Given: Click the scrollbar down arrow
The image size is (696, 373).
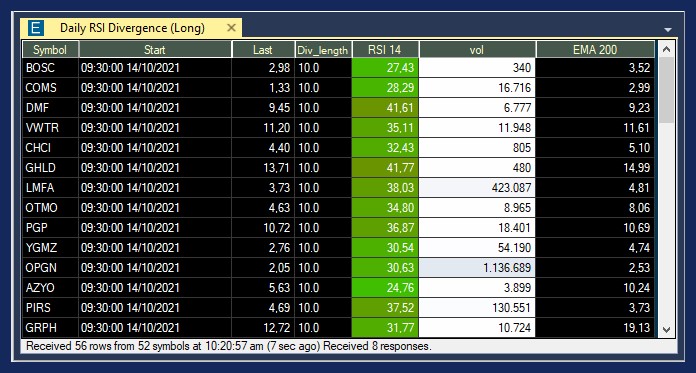Looking at the screenshot, I should pos(666,329).
